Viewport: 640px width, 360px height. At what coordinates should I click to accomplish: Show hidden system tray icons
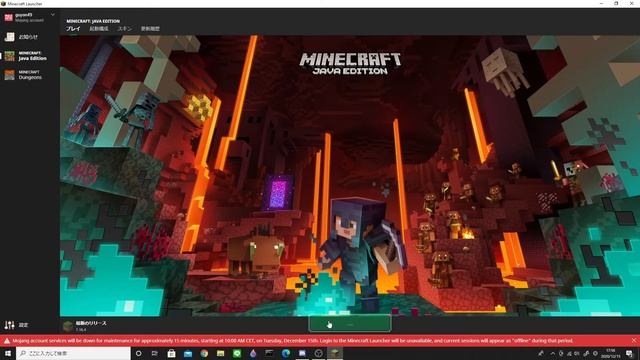click(x=553, y=353)
